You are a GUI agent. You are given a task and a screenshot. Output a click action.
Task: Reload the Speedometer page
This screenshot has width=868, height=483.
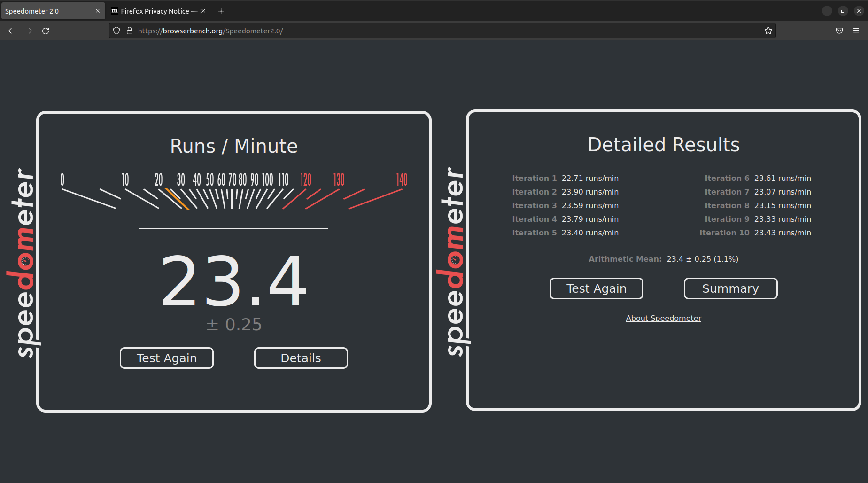(x=46, y=31)
